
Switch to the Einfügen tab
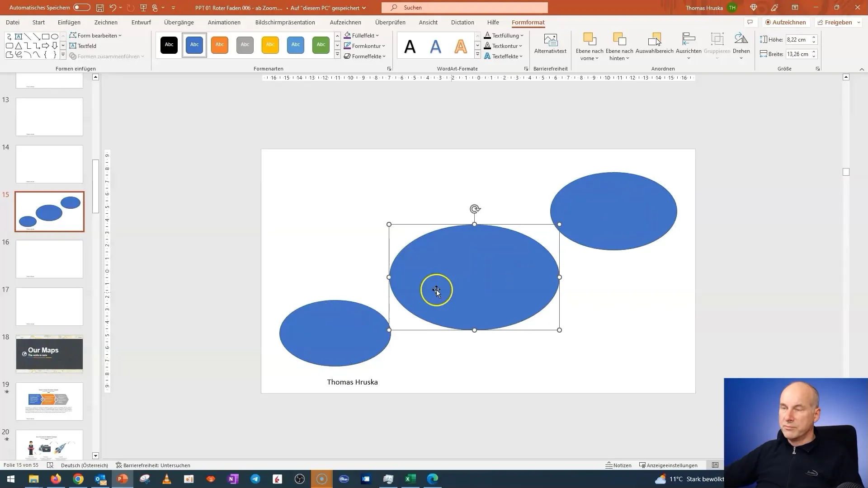tap(69, 22)
